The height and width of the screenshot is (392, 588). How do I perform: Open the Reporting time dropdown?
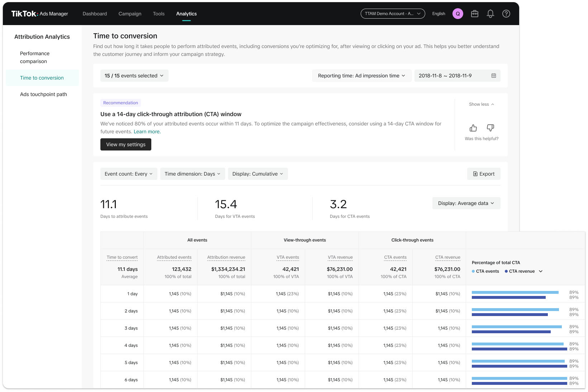(x=361, y=76)
